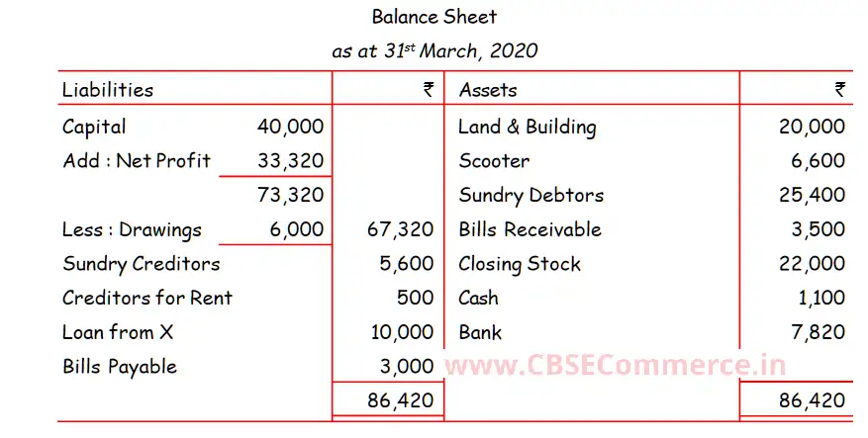
Task: Select the Land & Building asset label
Action: (527, 127)
